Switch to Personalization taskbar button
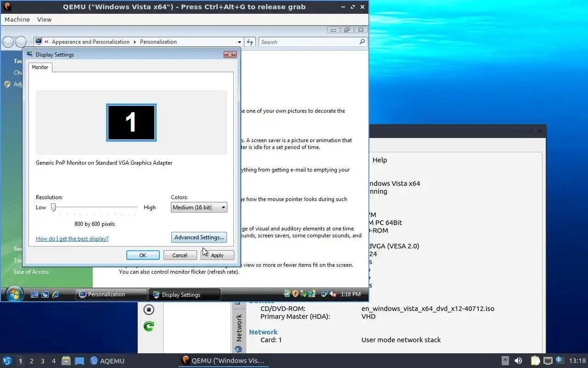The width and height of the screenshot is (588, 368). [x=110, y=294]
